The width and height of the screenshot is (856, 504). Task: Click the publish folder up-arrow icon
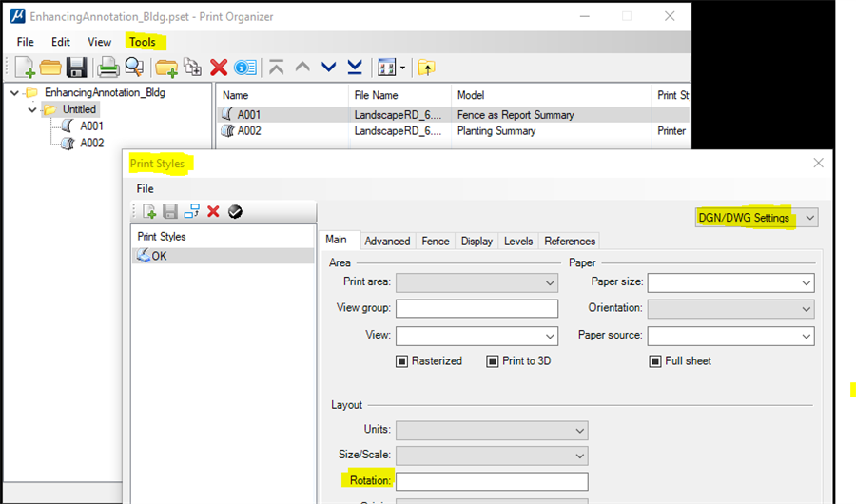tap(426, 68)
